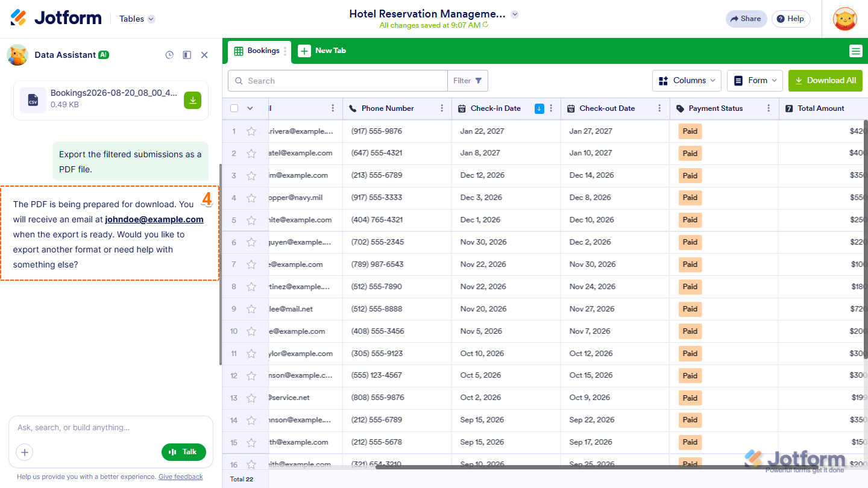Open the Tables product dropdown
Viewport: 868px width, 488px height.
pos(137,19)
